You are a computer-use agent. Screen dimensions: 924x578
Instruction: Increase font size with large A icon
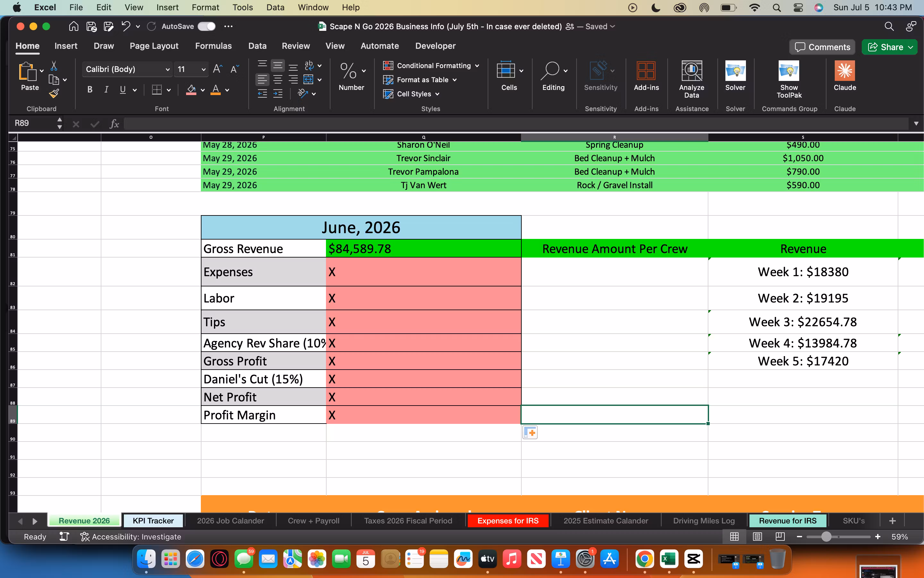click(218, 69)
